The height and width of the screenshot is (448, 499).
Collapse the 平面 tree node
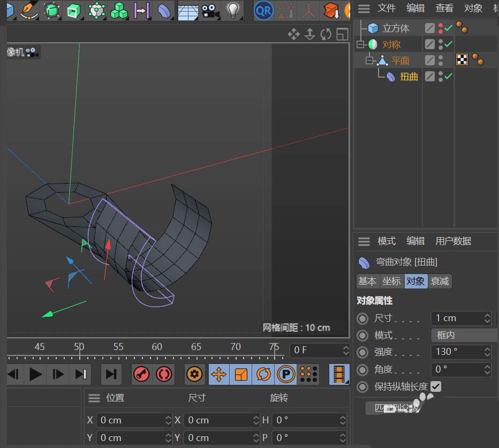click(369, 60)
